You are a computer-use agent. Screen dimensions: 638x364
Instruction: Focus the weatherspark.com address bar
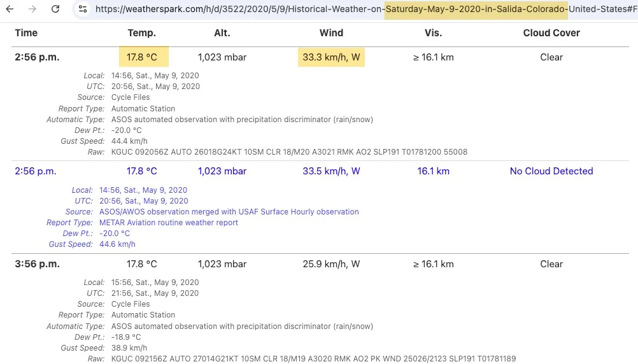357,9
